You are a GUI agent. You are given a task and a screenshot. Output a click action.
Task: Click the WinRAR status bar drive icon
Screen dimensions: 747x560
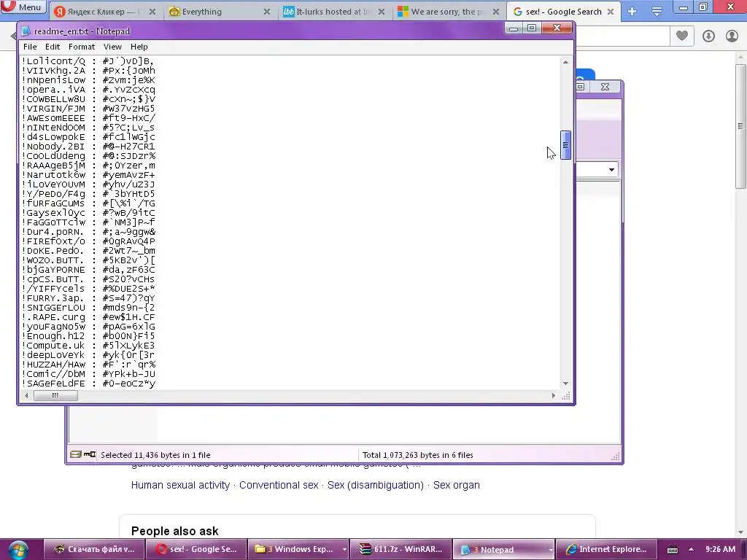tap(76, 454)
